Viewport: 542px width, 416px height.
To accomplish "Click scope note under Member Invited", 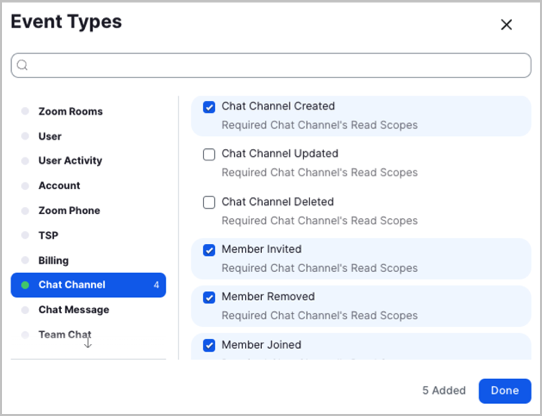I will tap(319, 268).
